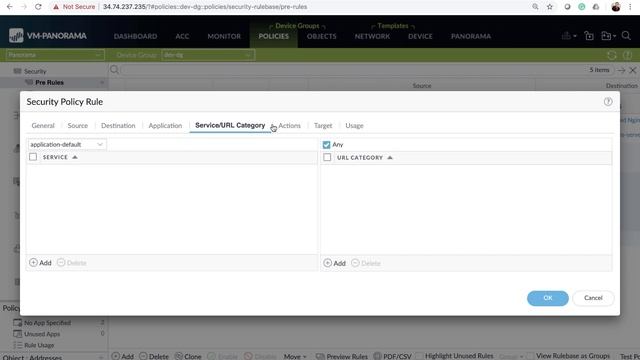
Task: Open the Panorama search magnifier icon in header
Action: click(x=626, y=36)
